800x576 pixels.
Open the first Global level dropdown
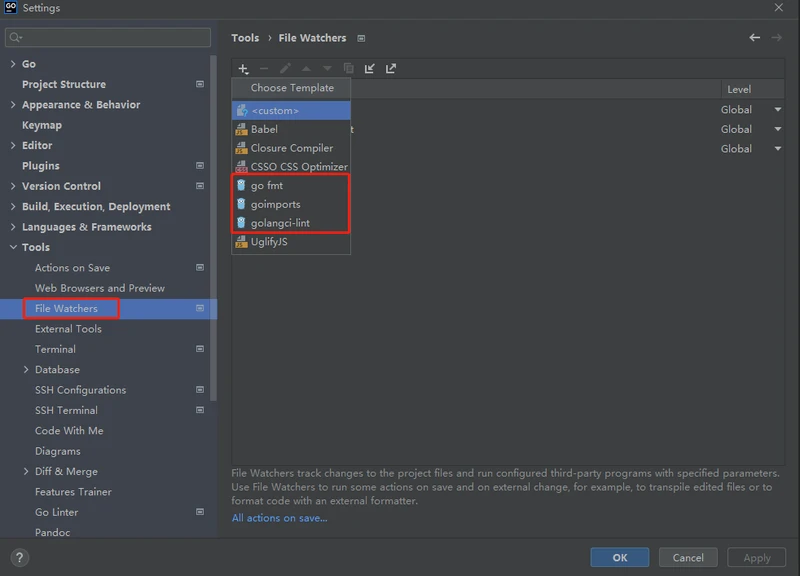point(778,110)
